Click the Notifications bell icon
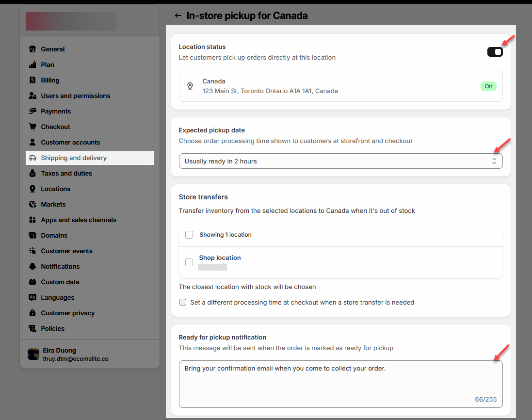 (32, 266)
